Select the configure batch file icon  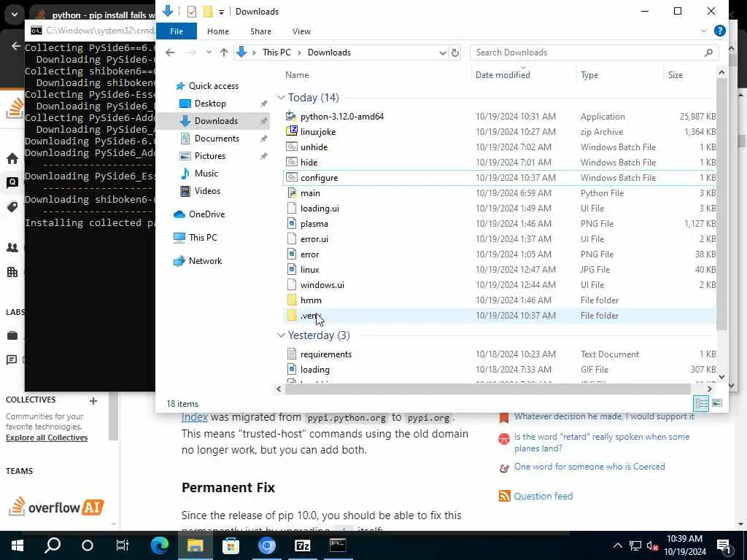291,177
